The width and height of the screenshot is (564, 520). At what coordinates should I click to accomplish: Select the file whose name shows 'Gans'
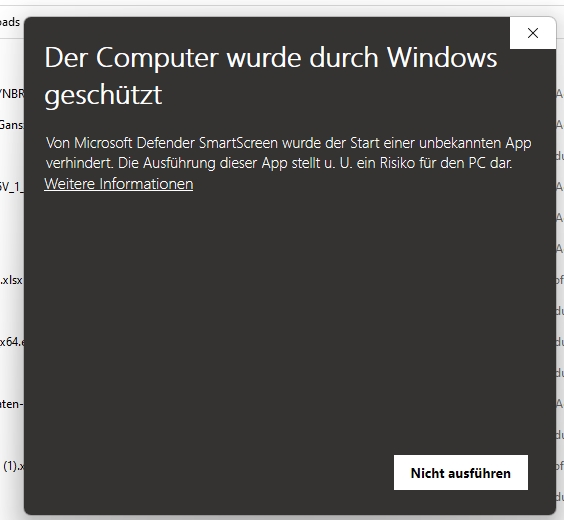[12, 125]
